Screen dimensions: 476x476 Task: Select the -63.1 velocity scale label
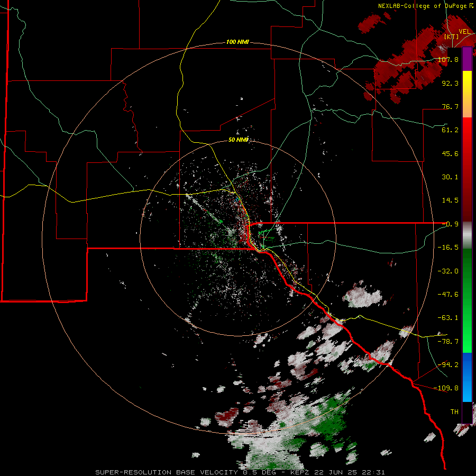(448, 318)
